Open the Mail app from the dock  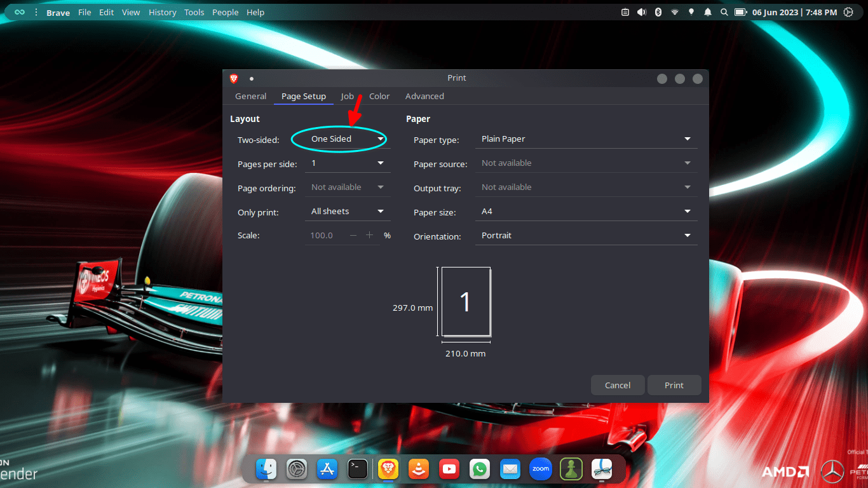(x=510, y=469)
